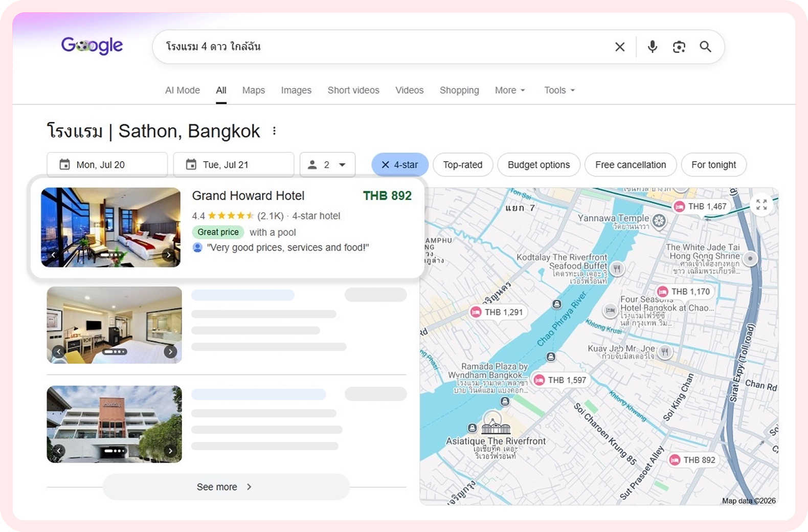808x532 pixels.
Task: Select the THB 1,170 map pin
Action: pos(684,292)
